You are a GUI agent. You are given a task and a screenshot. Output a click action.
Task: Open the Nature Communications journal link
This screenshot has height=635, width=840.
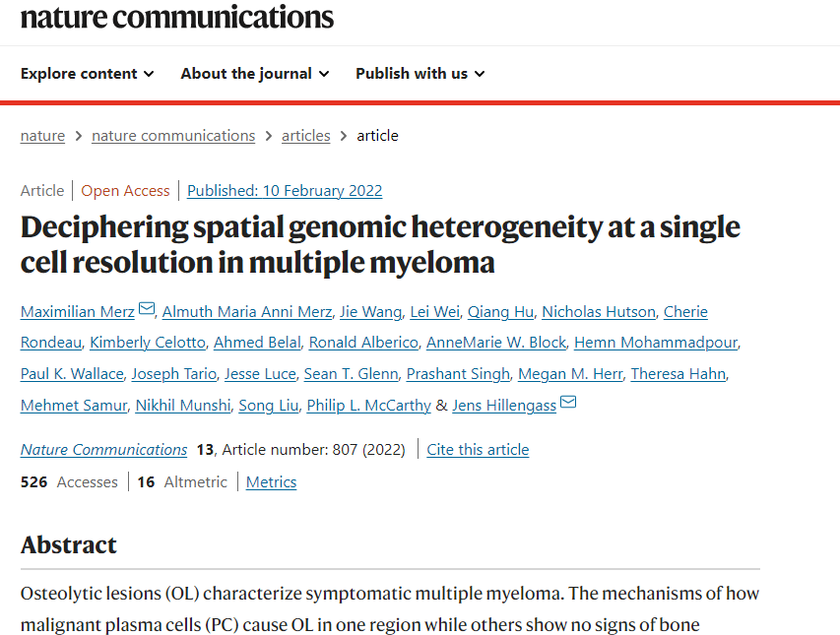pyautogui.click(x=103, y=450)
